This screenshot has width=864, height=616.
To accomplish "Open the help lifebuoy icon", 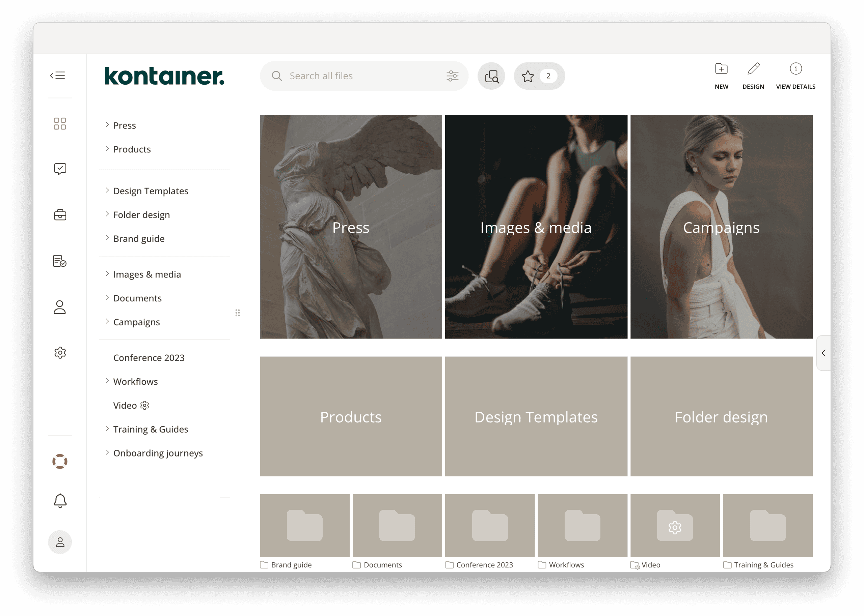I will (x=60, y=461).
